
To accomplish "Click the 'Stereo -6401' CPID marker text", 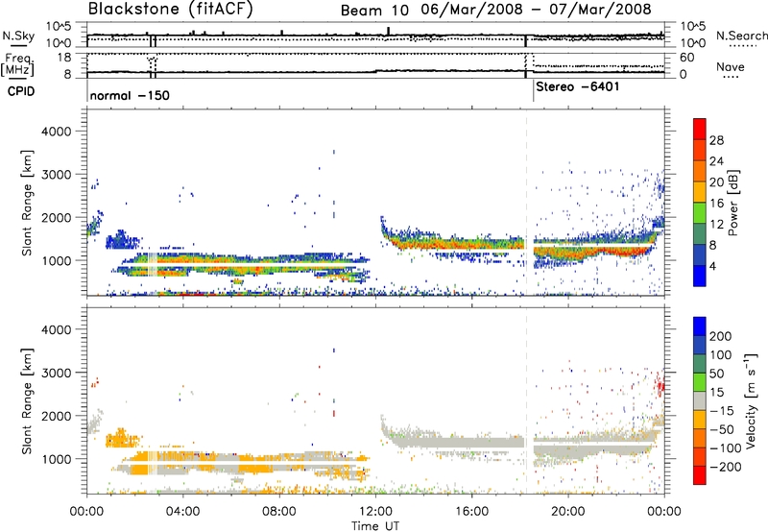I will tap(578, 86).
